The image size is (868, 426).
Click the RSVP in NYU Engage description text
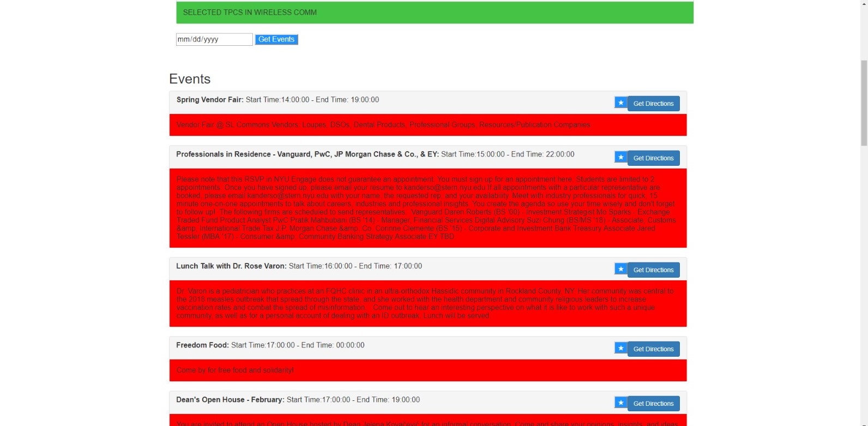[426, 208]
